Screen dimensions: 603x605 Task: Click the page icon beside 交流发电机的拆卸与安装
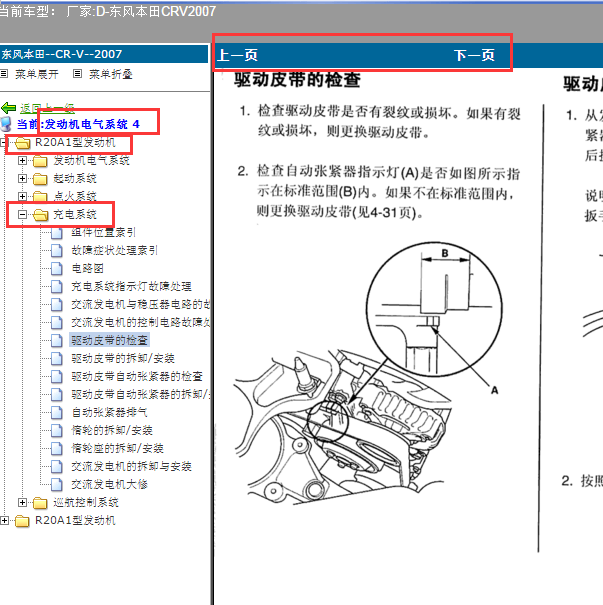click(x=57, y=466)
